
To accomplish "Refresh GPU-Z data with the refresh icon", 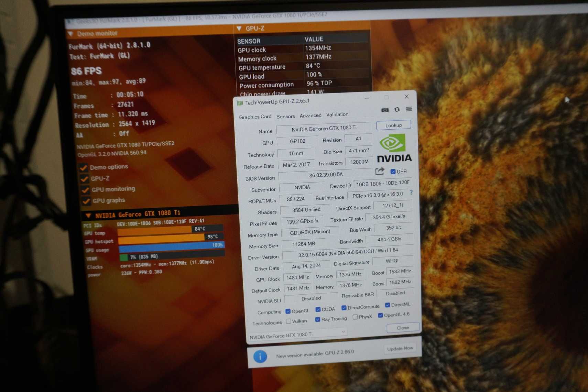I will coord(397,109).
